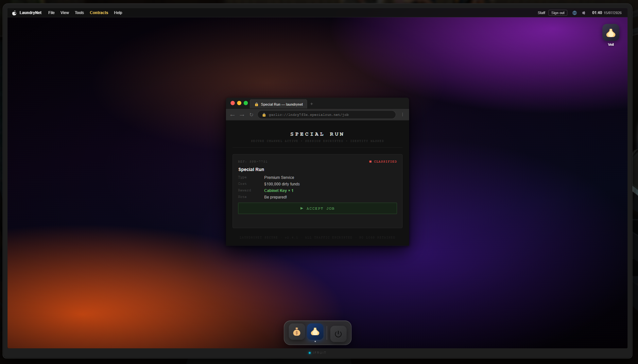
Task: Open the Contracts menu
Action: click(x=99, y=13)
